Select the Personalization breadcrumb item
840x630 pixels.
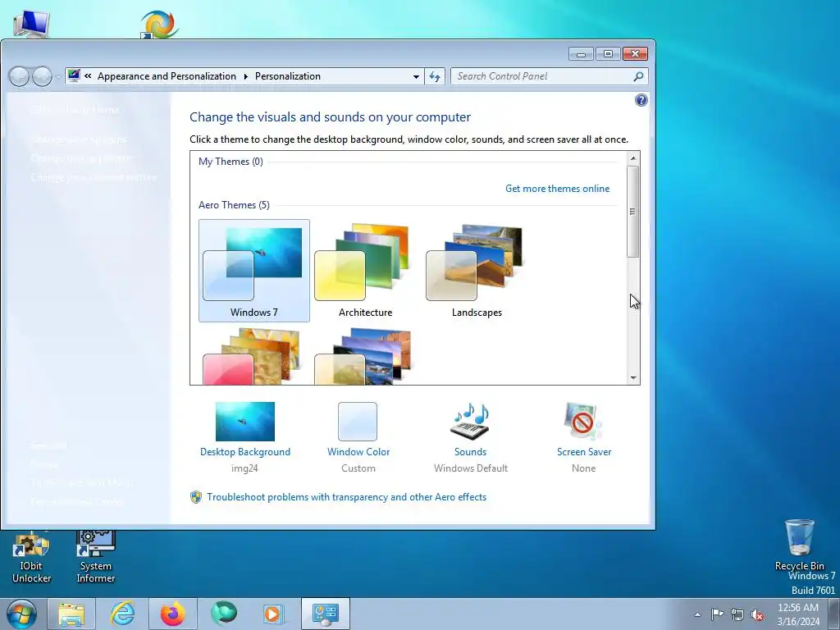[288, 76]
